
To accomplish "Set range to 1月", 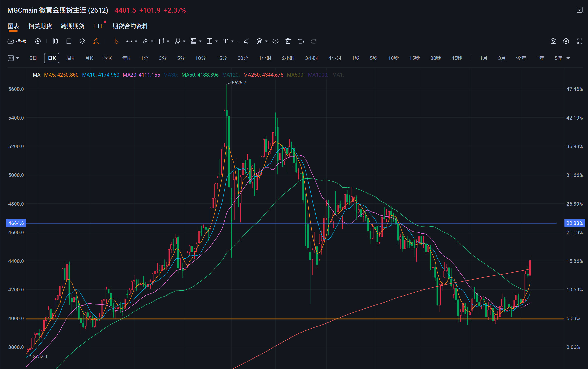I will (x=483, y=58).
